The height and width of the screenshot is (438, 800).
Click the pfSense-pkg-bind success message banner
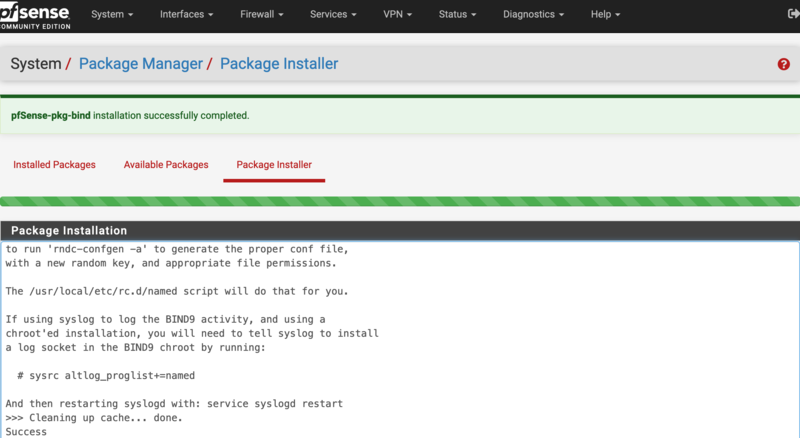pyautogui.click(x=400, y=115)
